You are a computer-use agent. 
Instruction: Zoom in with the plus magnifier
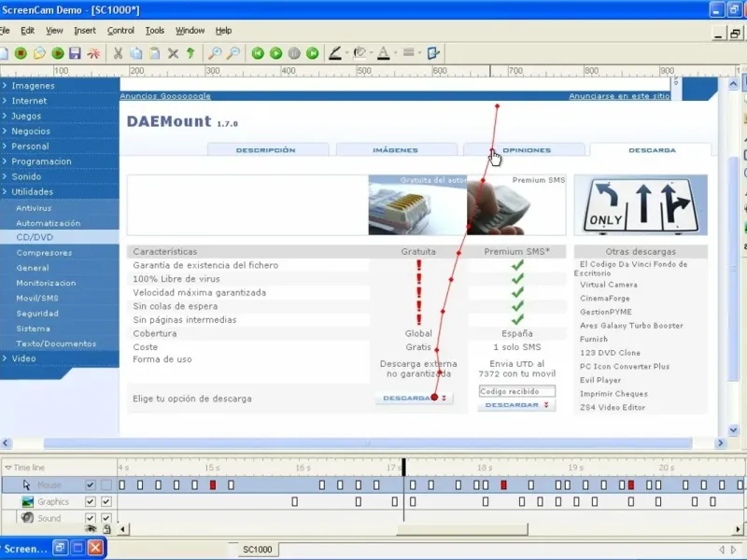(215, 53)
